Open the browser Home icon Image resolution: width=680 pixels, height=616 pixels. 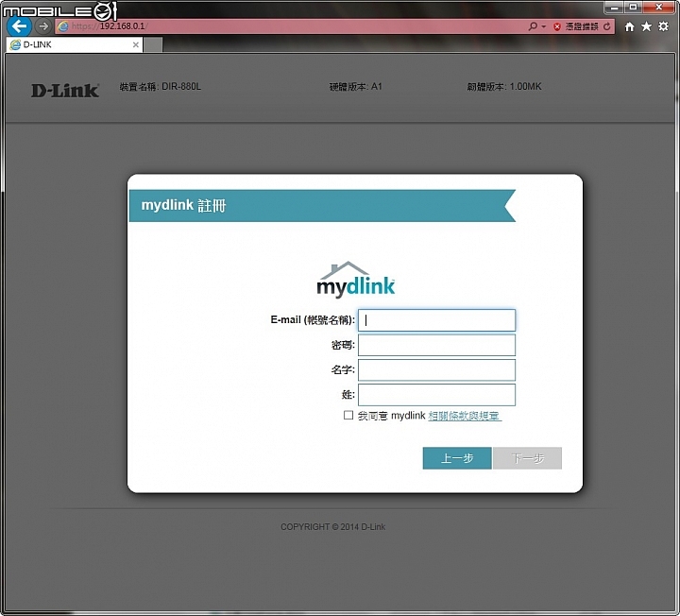pos(629,26)
